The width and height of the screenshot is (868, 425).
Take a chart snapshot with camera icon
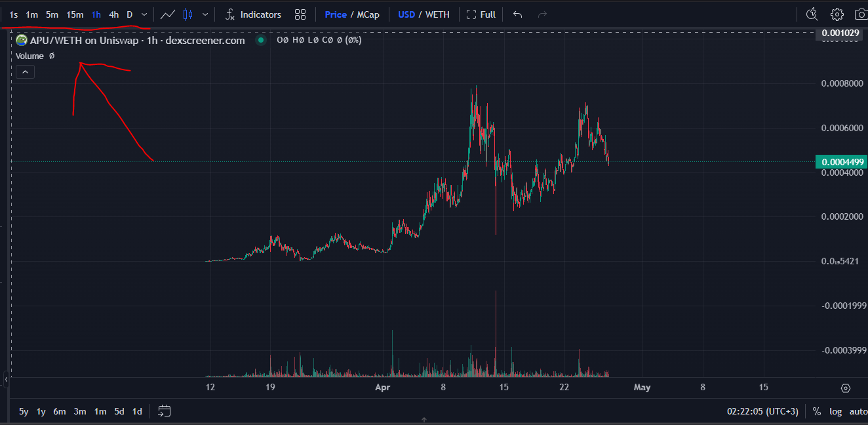pyautogui.click(x=860, y=14)
